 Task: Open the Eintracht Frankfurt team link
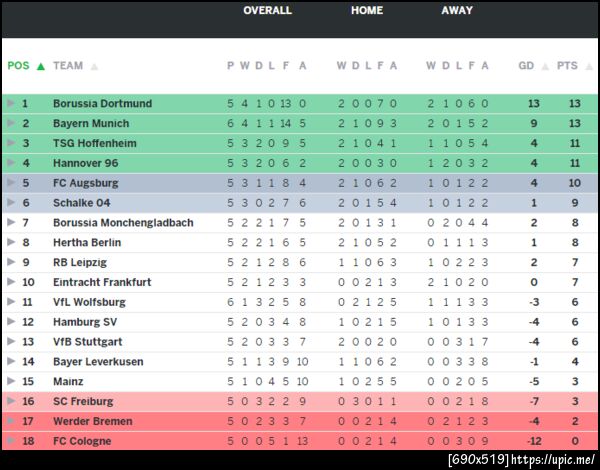coord(102,282)
